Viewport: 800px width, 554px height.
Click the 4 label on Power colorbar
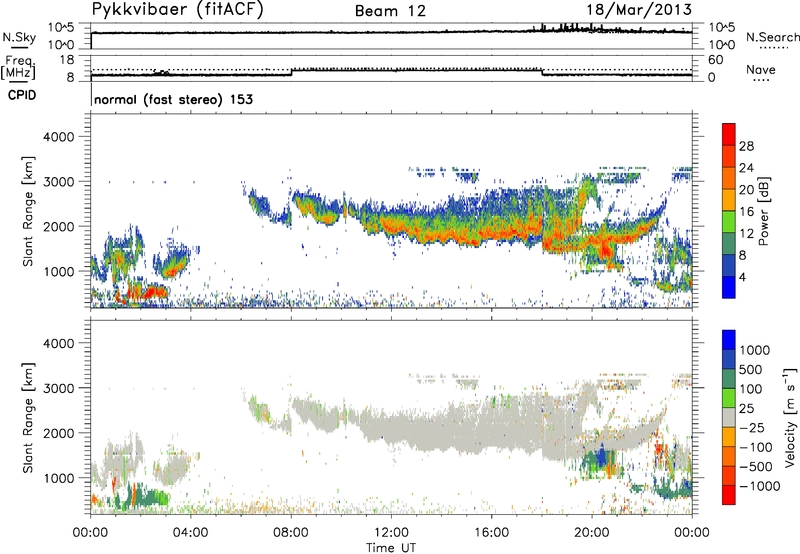pos(742,277)
